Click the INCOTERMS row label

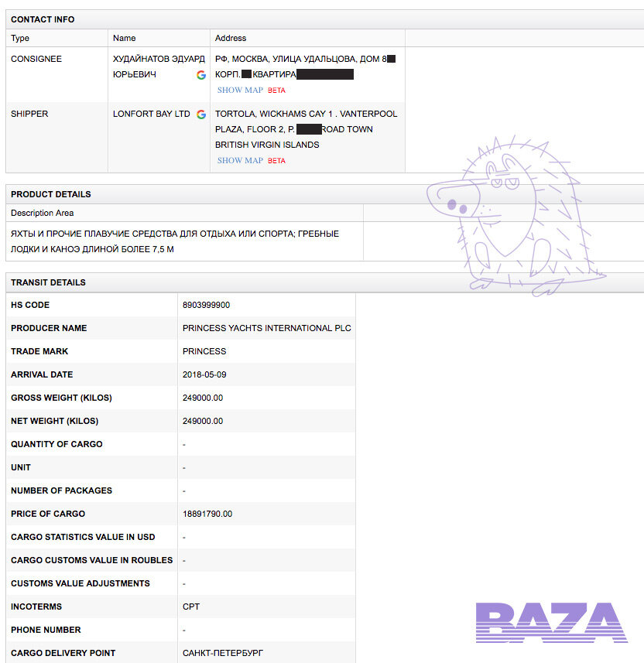[x=36, y=607]
